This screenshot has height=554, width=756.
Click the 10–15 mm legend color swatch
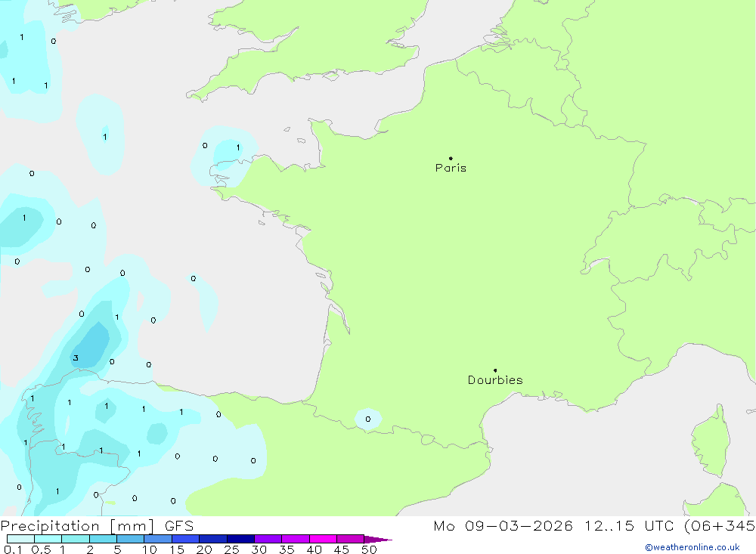click(158, 539)
